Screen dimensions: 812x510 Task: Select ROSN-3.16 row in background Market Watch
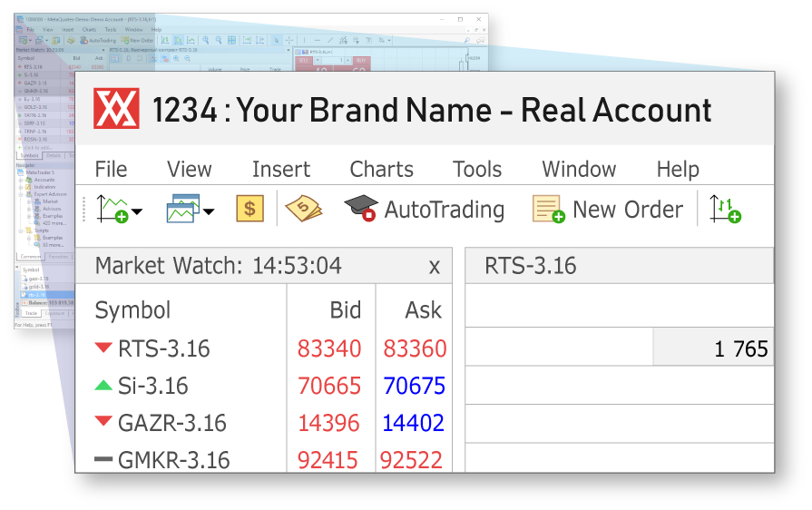[45, 139]
